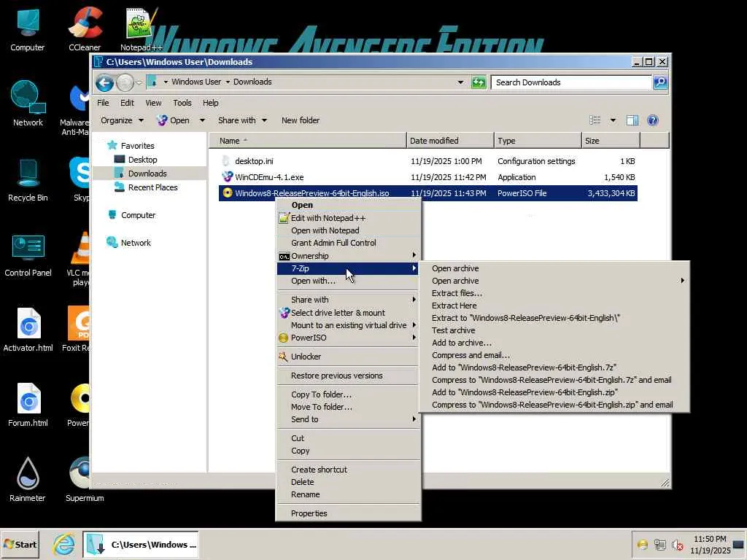
Task: Click the clock showing 11:50 PM
Action: click(710, 539)
